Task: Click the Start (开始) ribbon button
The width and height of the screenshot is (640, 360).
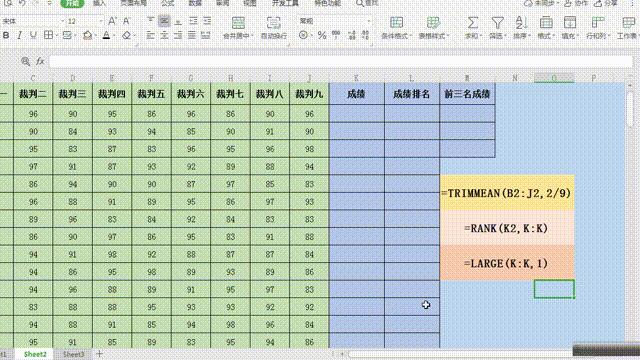Action: pyautogui.click(x=72, y=3)
